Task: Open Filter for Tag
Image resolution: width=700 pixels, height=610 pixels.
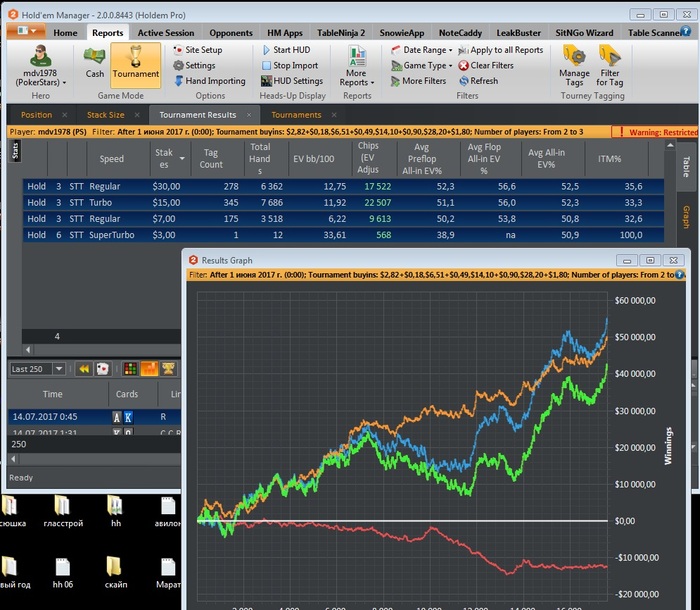Action: pyautogui.click(x=609, y=66)
